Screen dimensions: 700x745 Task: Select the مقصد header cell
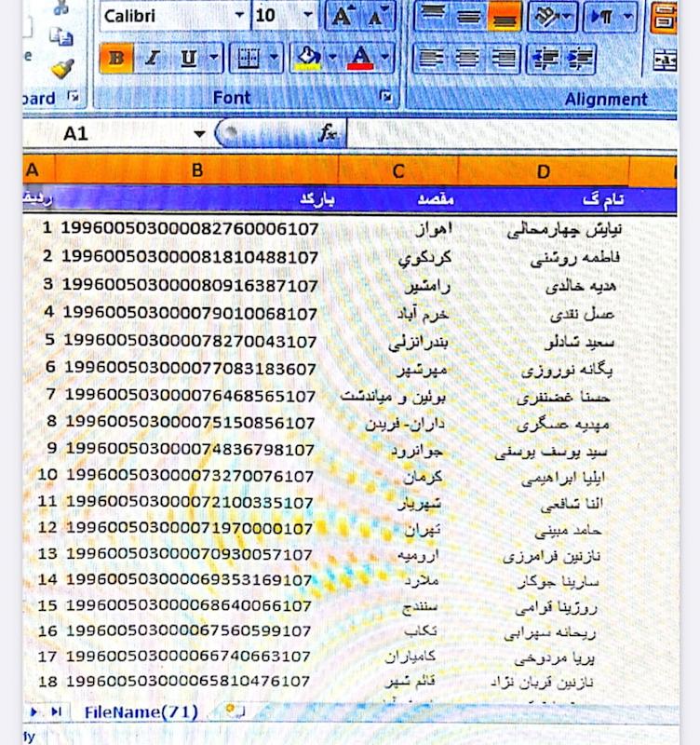tap(398, 199)
